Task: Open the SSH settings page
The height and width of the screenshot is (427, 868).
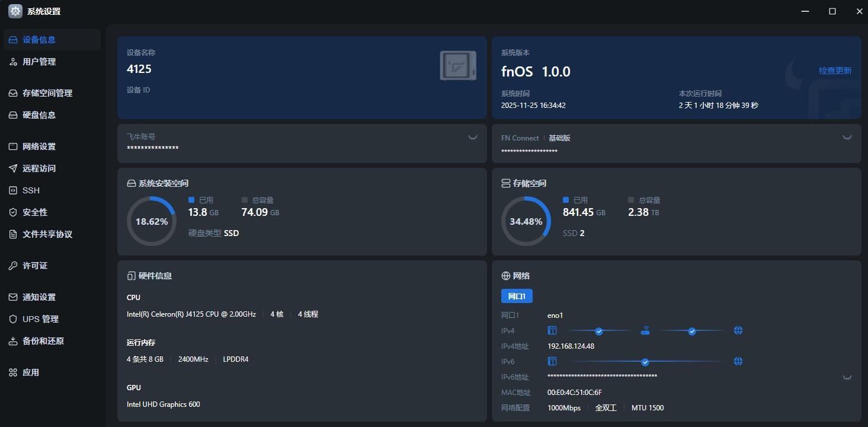Action: point(31,190)
